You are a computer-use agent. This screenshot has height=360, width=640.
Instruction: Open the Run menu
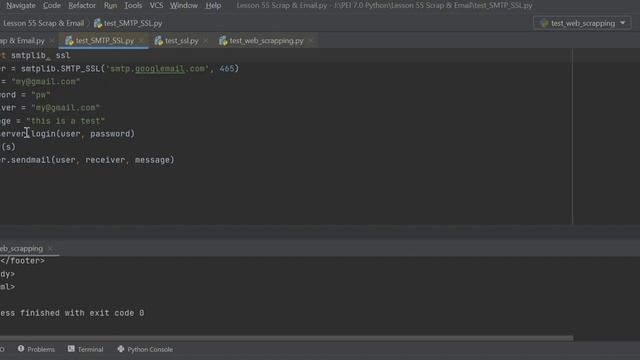[x=110, y=5]
